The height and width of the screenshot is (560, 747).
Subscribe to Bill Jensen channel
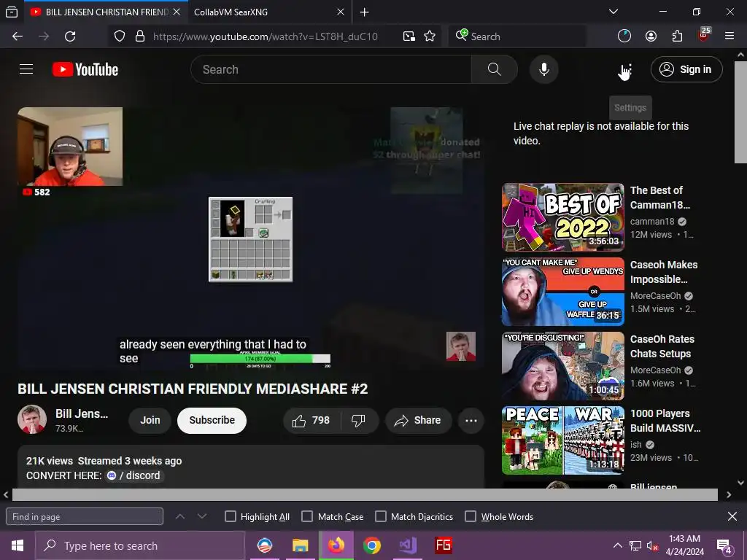pyautogui.click(x=212, y=421)
